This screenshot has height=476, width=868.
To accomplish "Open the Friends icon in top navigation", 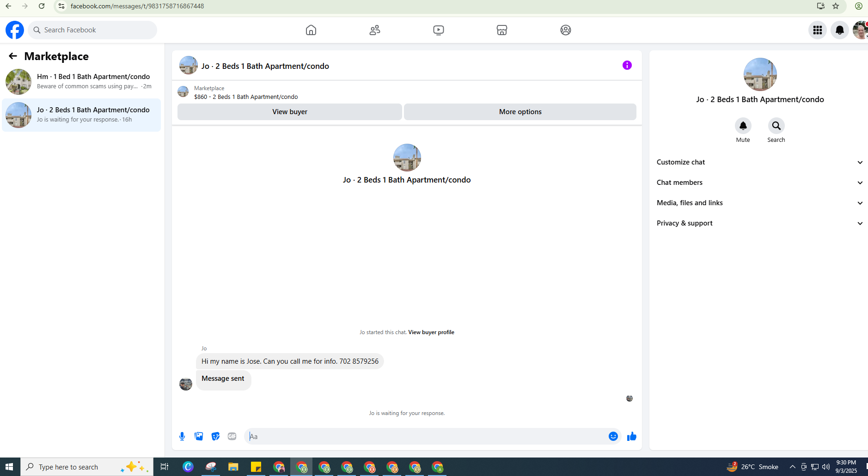I will click(x=375, y=30).
